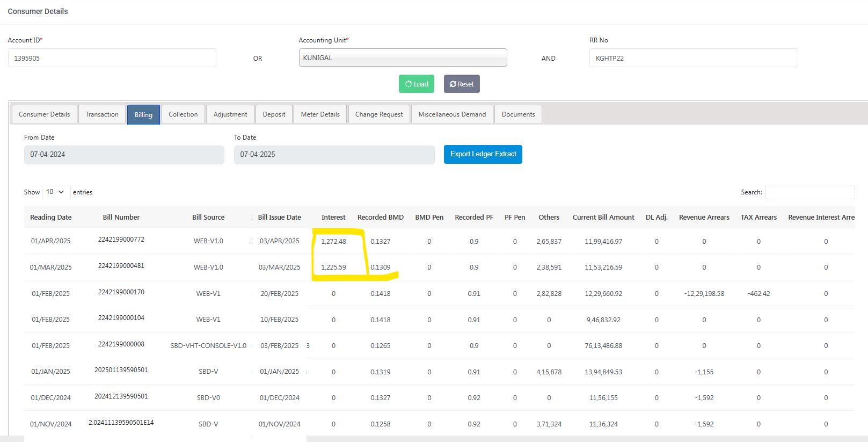Click interest value 1,225.59
The width and height of the screenshot is (868, 442).
tap(333, 267)
